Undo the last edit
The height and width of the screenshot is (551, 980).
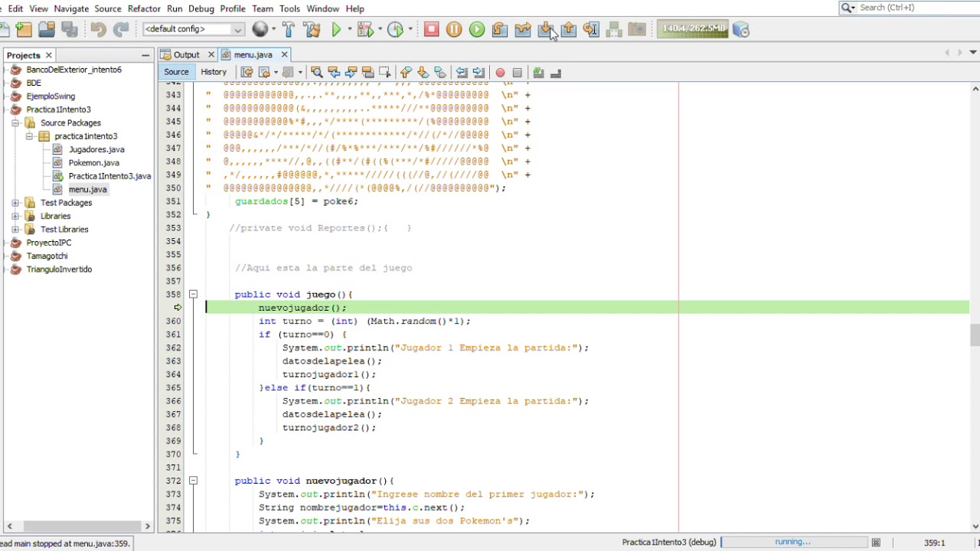click(98, 30)
